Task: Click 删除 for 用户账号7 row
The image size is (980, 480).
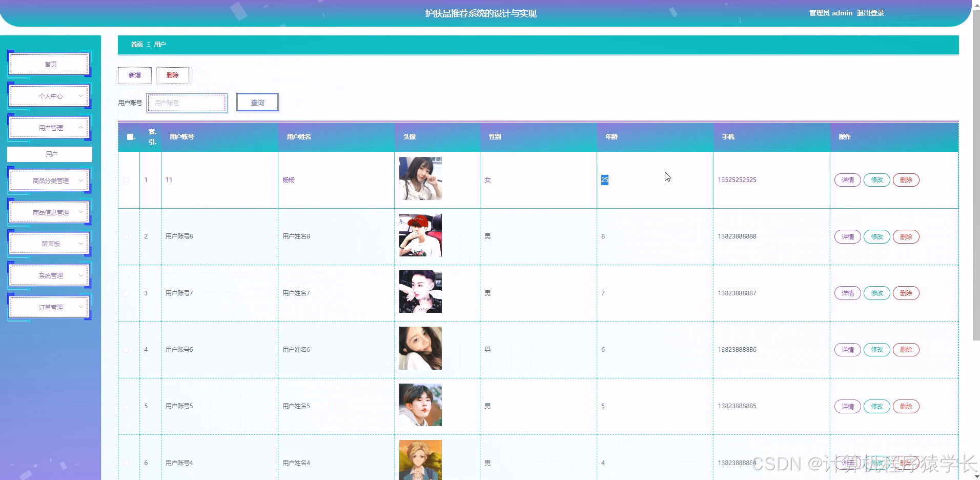Action: point(906,293)
